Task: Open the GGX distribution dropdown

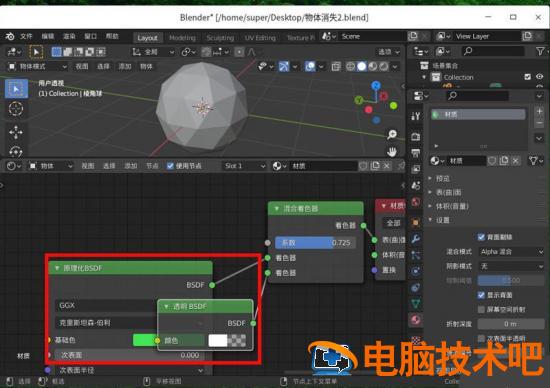Action: [106, 305]
